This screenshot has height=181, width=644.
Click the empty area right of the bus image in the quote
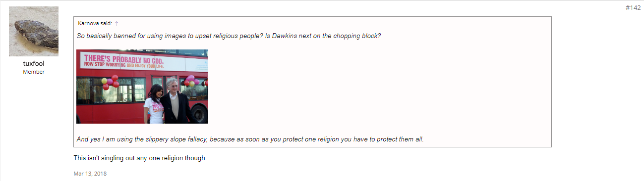pos(379,87)
